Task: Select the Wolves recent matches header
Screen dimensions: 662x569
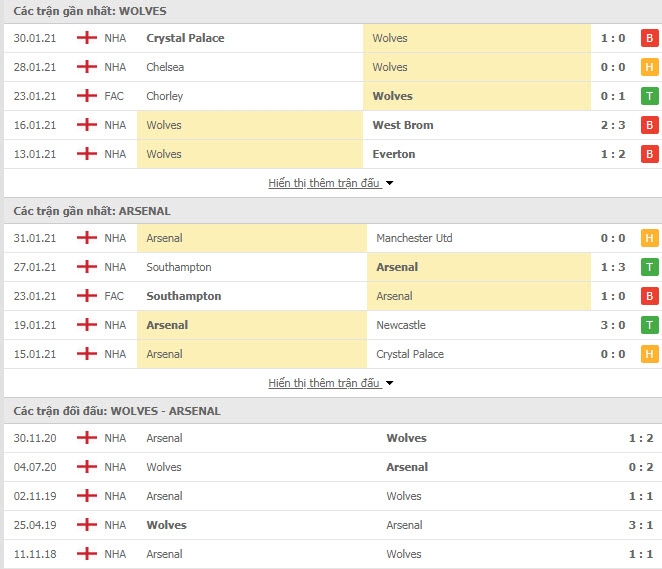Action: pos(91,11)
